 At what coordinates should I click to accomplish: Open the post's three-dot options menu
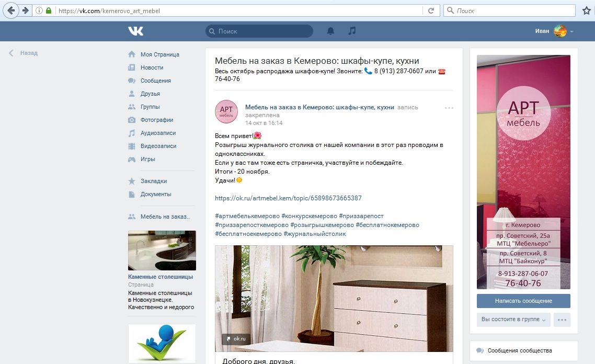(x=449, y=108)
